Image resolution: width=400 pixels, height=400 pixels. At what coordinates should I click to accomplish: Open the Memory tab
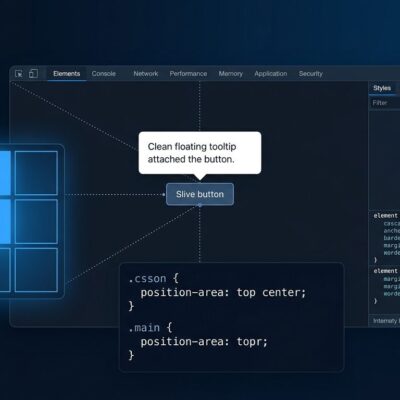tap(231, 74)
